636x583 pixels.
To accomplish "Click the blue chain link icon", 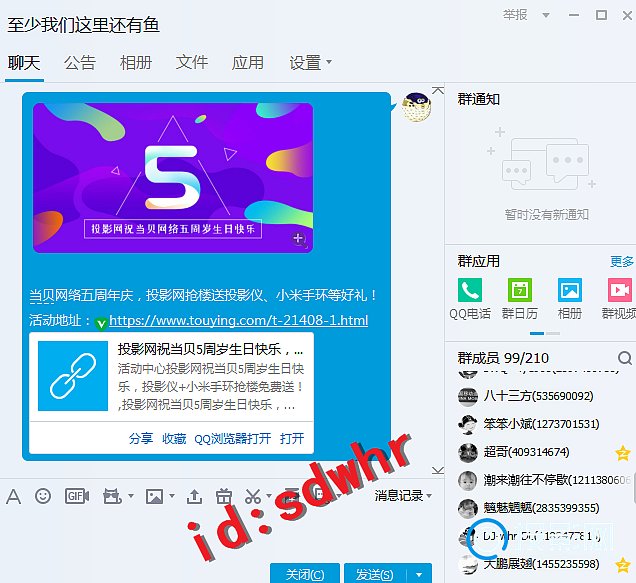I will pos(73,376).
